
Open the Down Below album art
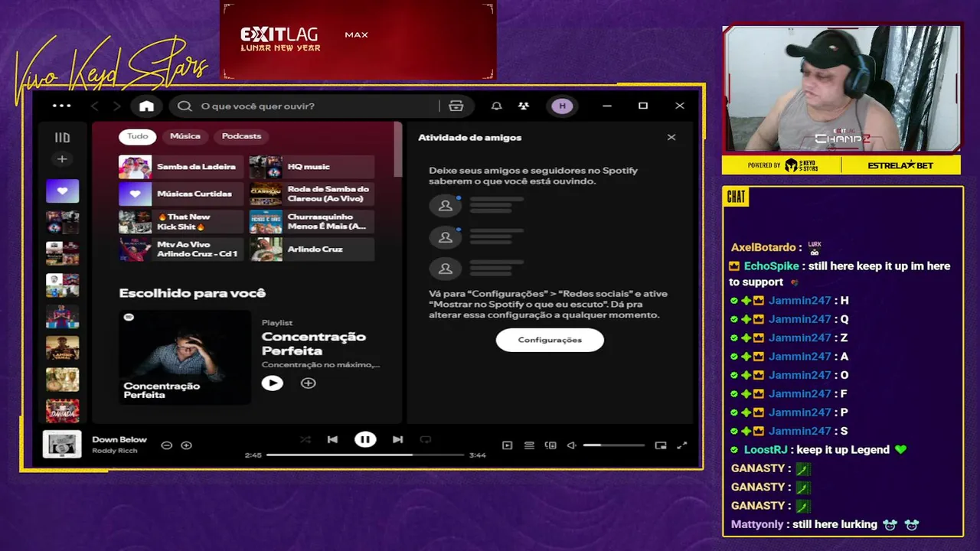coord(62,444)
